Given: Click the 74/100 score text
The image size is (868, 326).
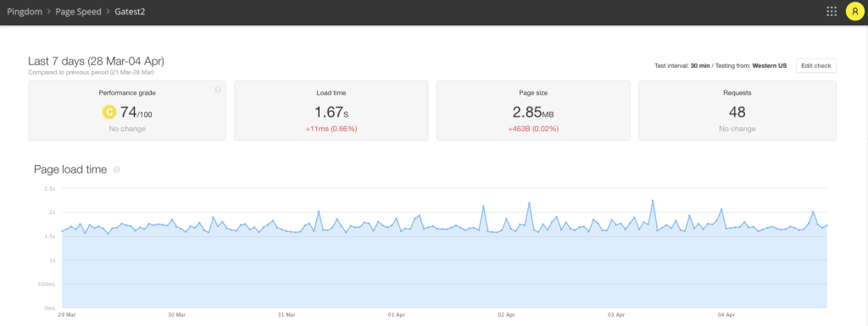Looking at the screenshot, I should 136,113.
